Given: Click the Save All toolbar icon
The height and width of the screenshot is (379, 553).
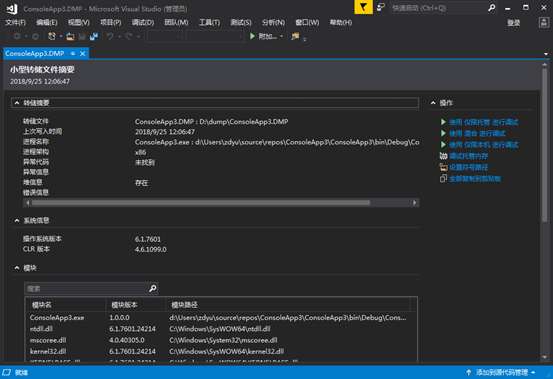Looking at the screenshot, I should tap(94, 36).
